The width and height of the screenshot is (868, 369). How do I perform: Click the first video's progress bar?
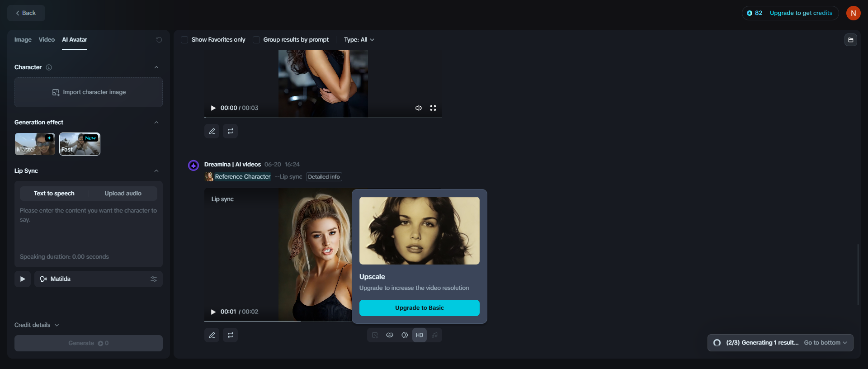coord(323,118)
